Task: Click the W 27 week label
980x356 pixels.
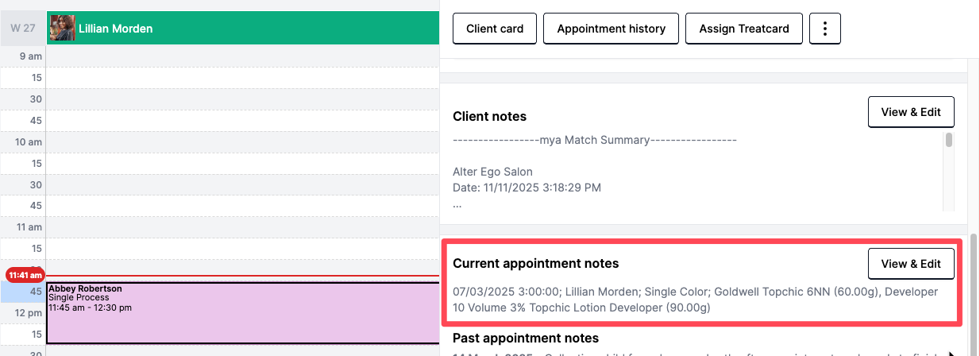Action: coord(23,28)
